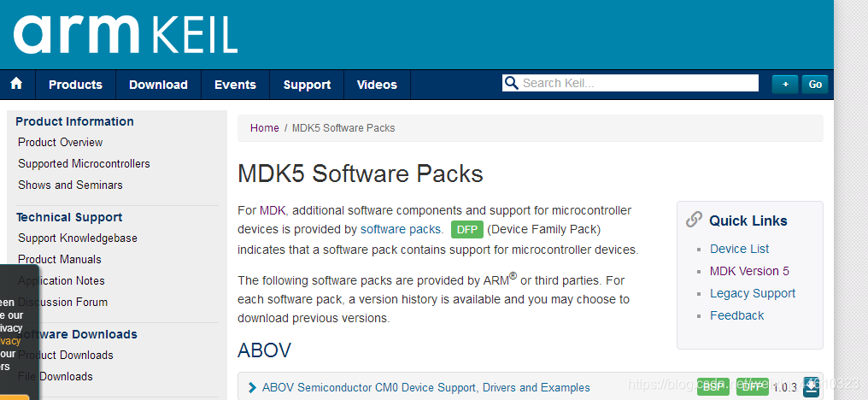Click the ABOV section heading
Screen dimensions: 868x400
265,350
